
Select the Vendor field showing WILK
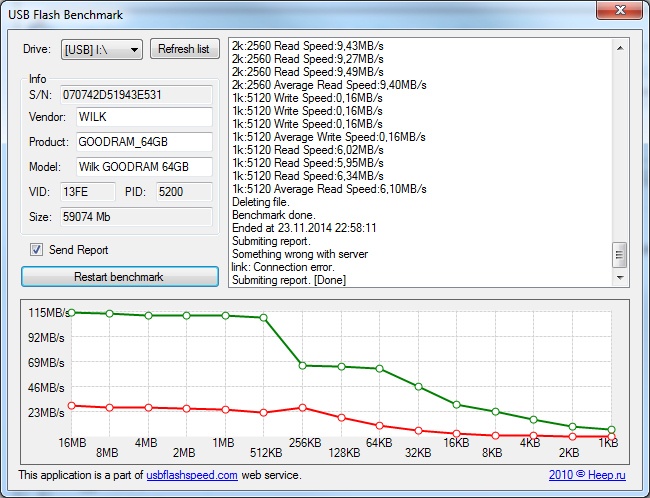143,119
